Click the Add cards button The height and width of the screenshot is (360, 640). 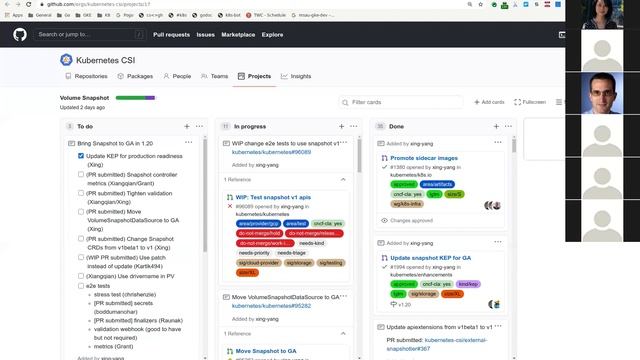[x=489, y=102]
